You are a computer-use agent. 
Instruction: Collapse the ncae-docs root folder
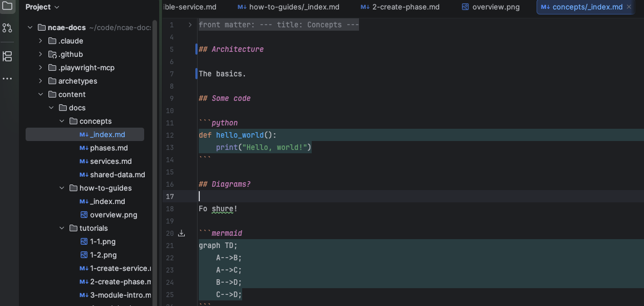pos(30,27)
